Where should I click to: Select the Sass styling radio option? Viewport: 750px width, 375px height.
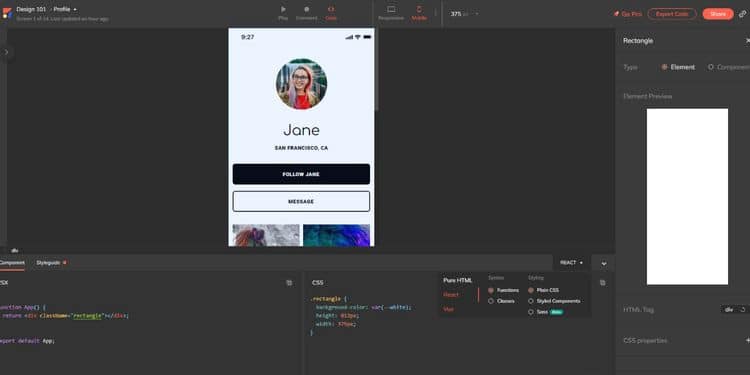coord(531,312)
